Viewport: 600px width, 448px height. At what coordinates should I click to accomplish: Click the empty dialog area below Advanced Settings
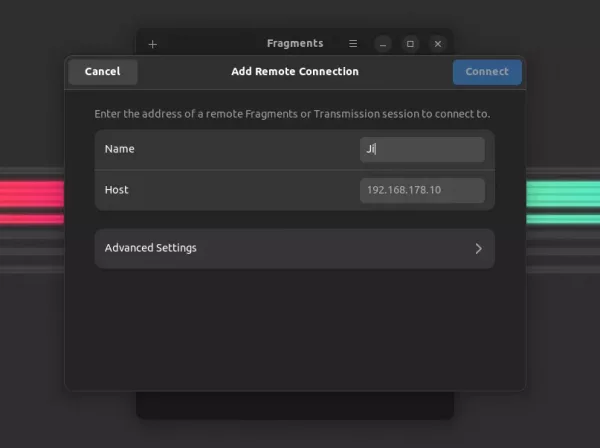click(x=295, y=329)
